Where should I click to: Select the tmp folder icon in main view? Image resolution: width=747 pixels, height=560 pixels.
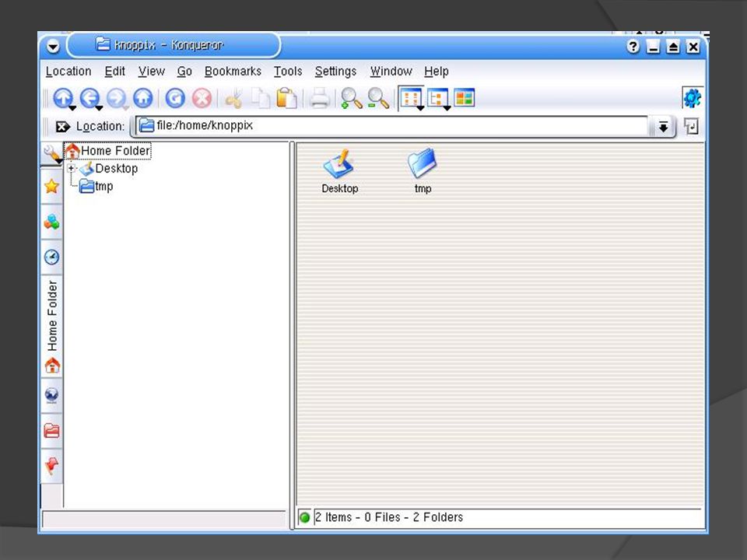pyautogui.click(x=423, y=170)
